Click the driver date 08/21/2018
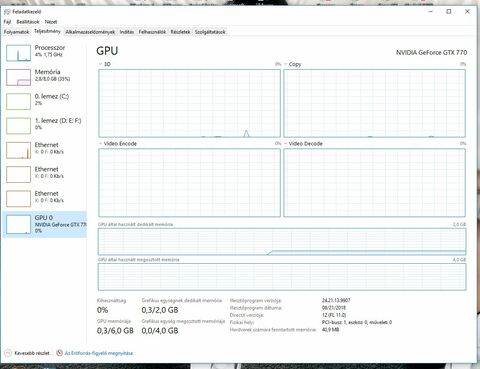Viewport: 480px width, 369px height. point(334,308)
